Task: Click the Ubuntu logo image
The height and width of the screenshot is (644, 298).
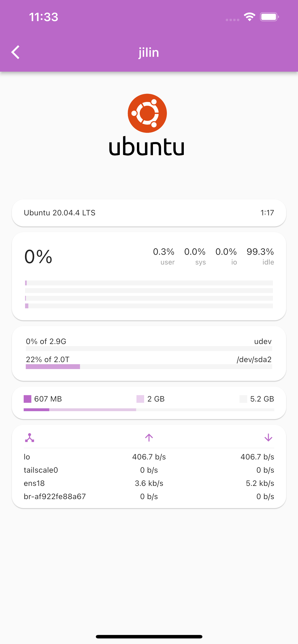Action: 147,124
